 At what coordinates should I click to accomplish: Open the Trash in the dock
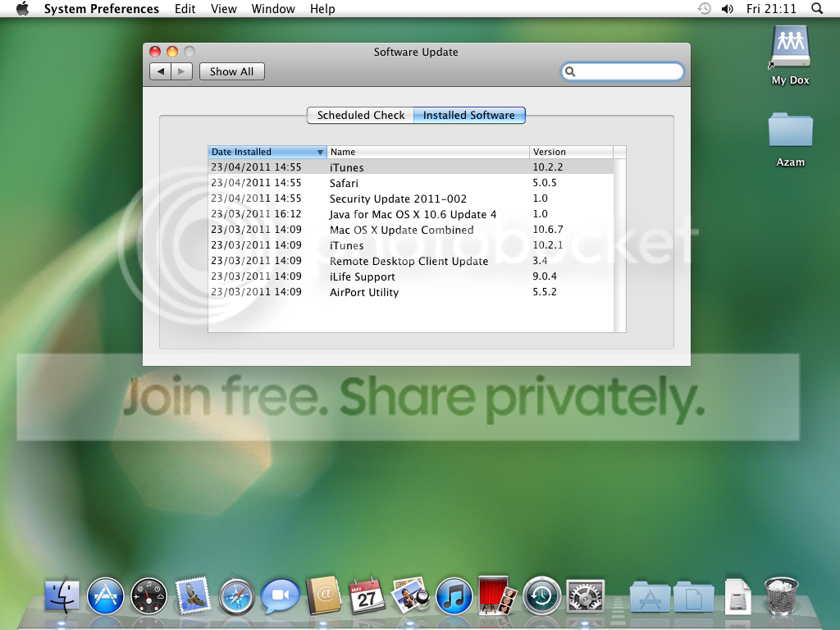pos(781,596)
